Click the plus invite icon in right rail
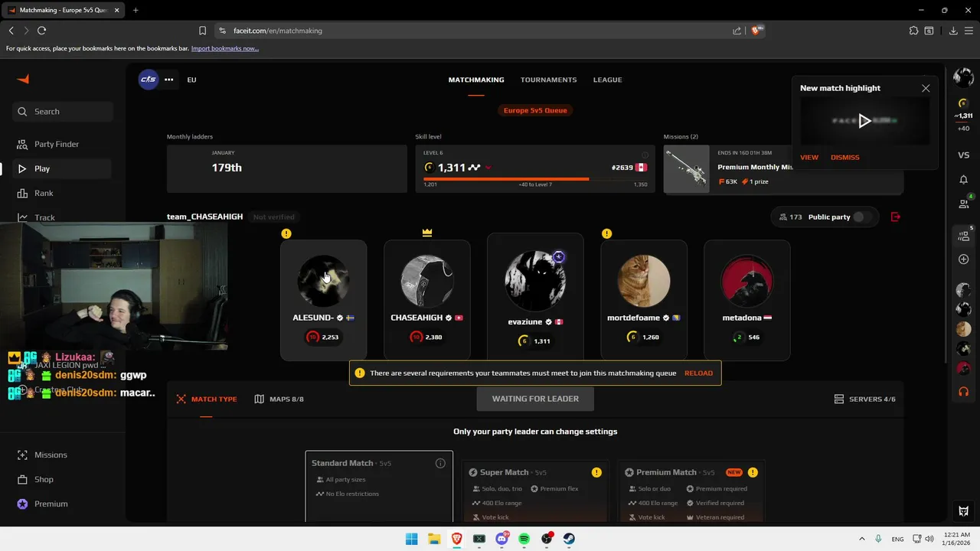Screen dimensions: 980x551 tap(964, 259)
